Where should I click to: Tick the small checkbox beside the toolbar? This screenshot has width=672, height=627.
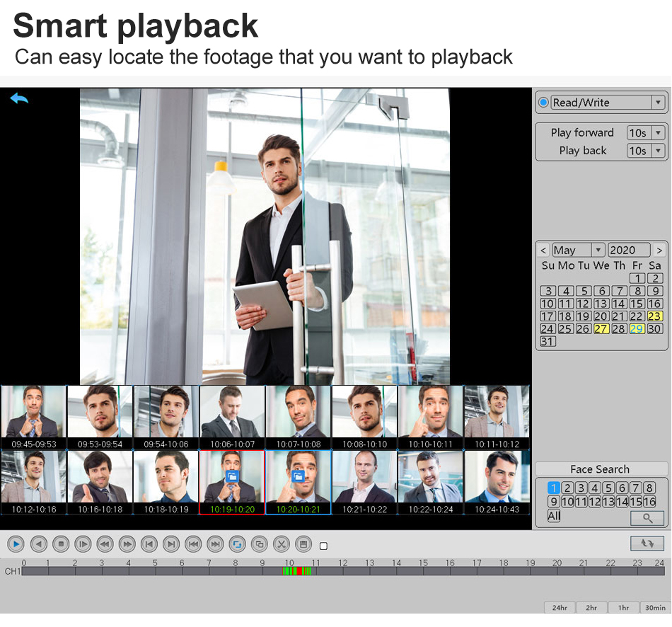coord(324,546)
